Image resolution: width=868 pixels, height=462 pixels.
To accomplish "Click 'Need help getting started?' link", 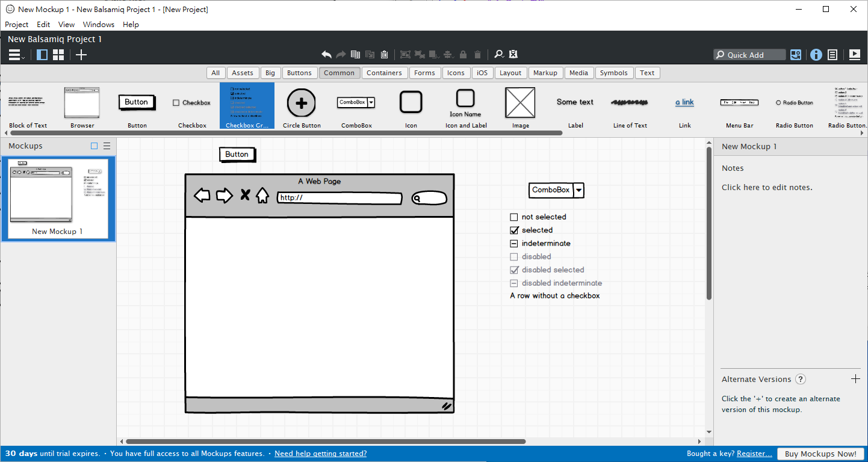I will 320,454.
